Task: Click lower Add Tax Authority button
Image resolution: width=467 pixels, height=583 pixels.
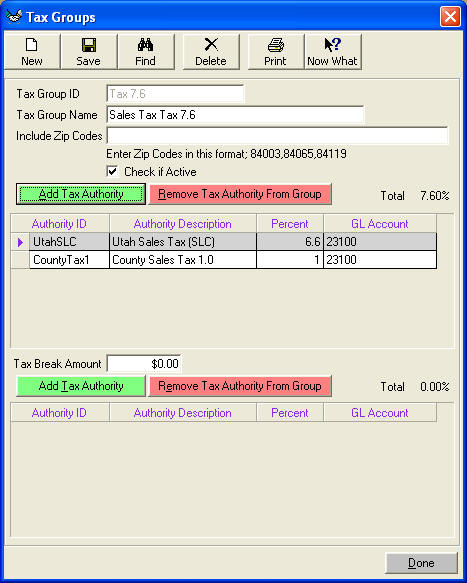Action: tap(81, 386)
